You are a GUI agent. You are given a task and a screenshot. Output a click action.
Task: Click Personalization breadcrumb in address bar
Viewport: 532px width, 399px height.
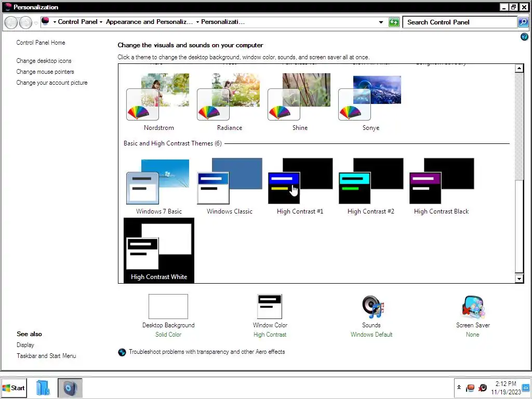223,22
